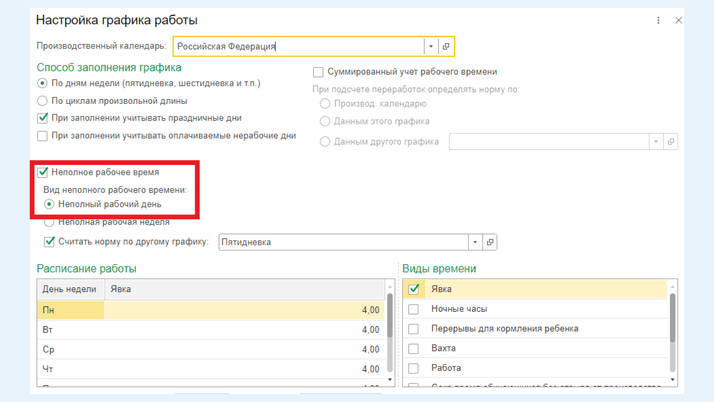Click open icon of Данным другого графика field
This screenshot has width=714, height=402.
tap(671, 142)
